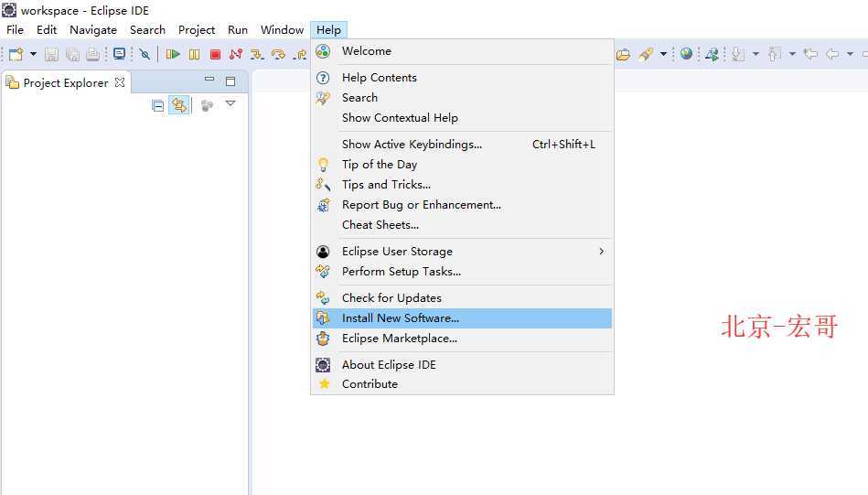Click the Print toolbar icon
Screen dimensions: 868x495
pos(93,54)
